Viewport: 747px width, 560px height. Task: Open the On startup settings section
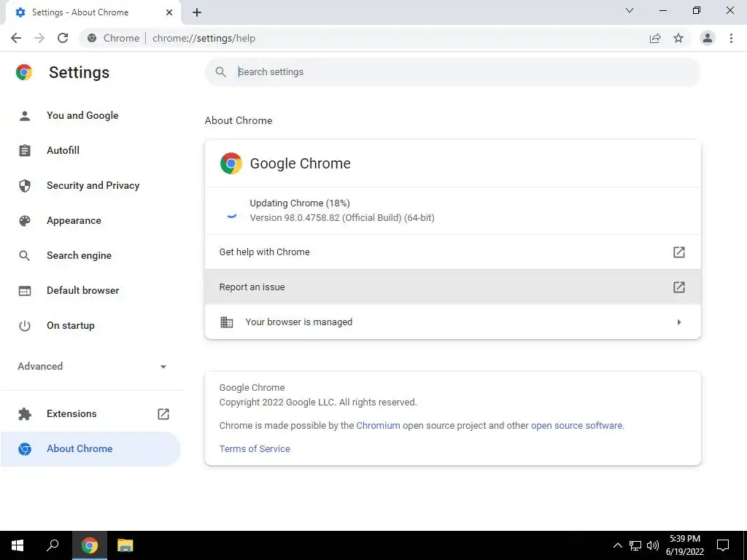pos(71,326)
